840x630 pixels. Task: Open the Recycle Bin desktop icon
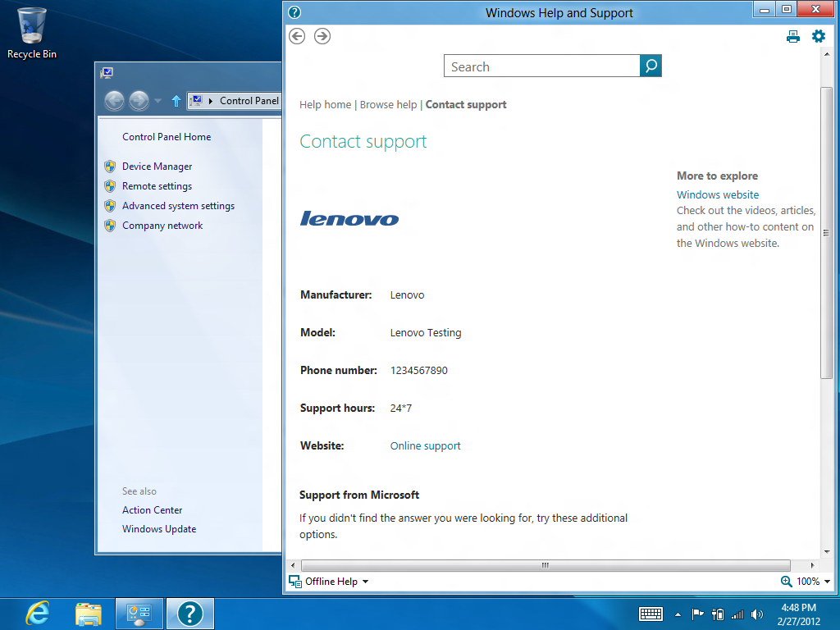[x=32, y=33]
